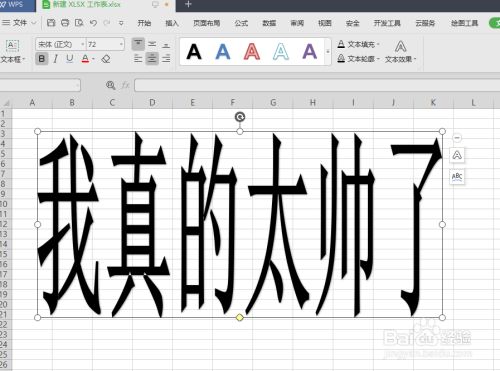
Task: Set vertical alignment to top
Action: (138, 44)
